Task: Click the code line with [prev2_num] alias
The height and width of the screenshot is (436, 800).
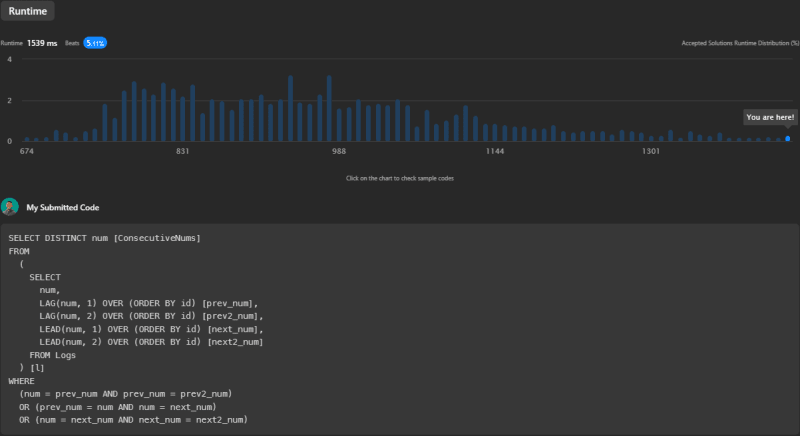Action: tap(152, 316)
